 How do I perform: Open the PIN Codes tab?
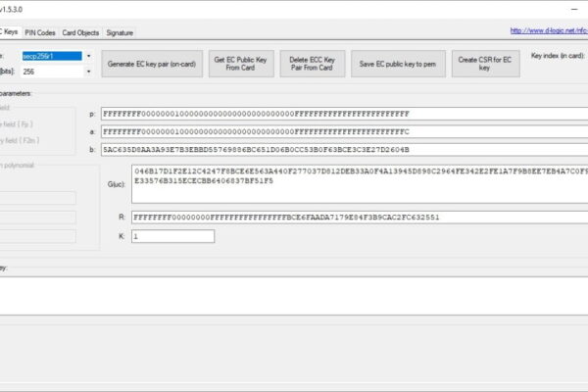(x=40, y=32)
